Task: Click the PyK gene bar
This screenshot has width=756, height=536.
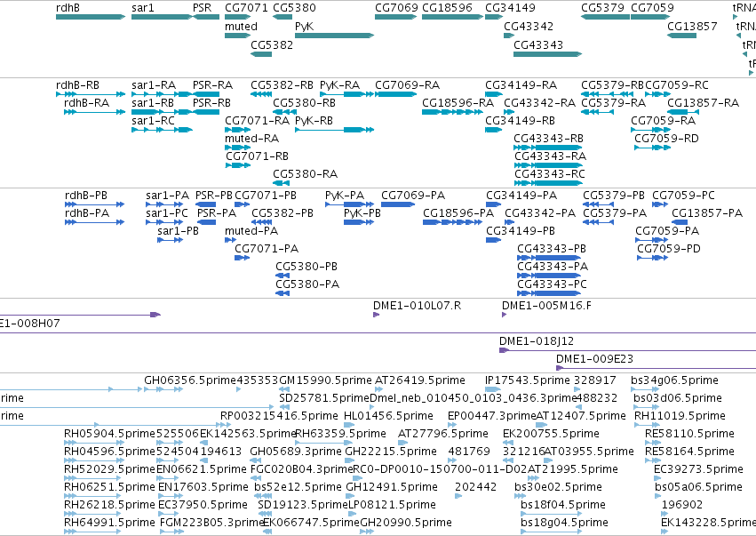Action: pos(335,36)
